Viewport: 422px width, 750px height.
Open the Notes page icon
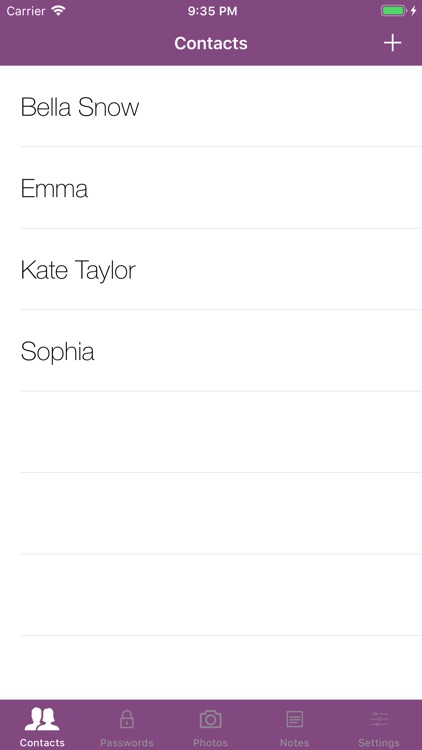tap(294, 719)
